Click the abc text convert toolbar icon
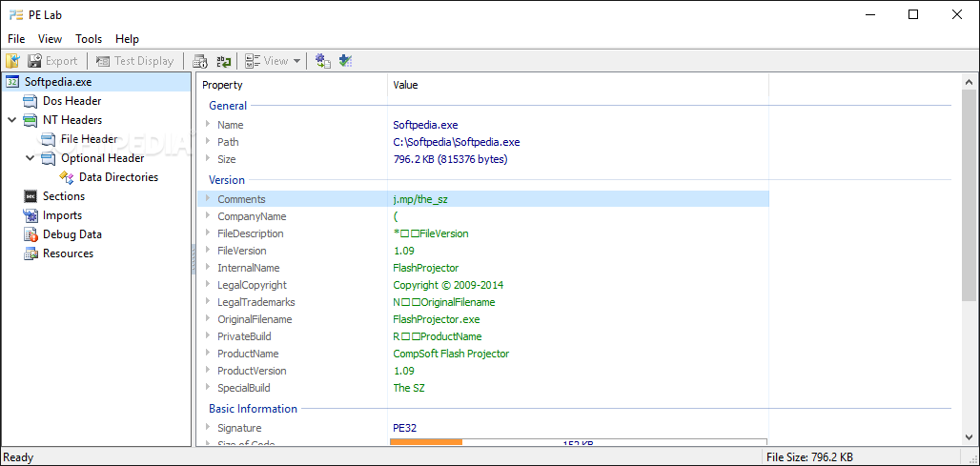 click(223, 61)
